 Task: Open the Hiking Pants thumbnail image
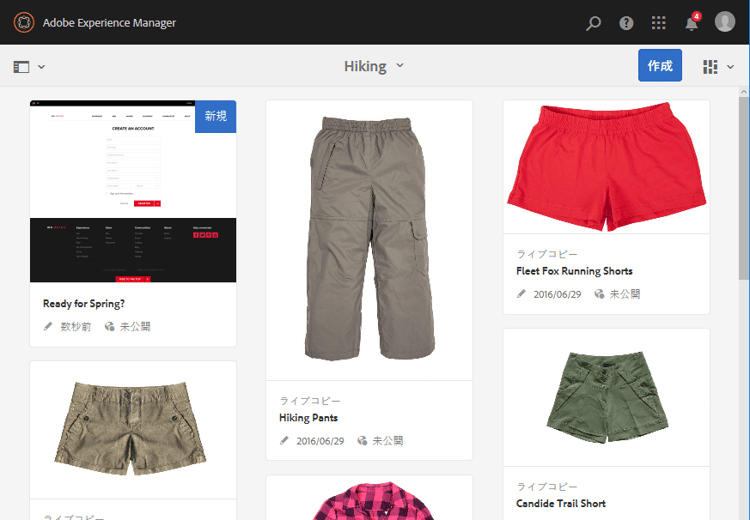pos(369,240)
